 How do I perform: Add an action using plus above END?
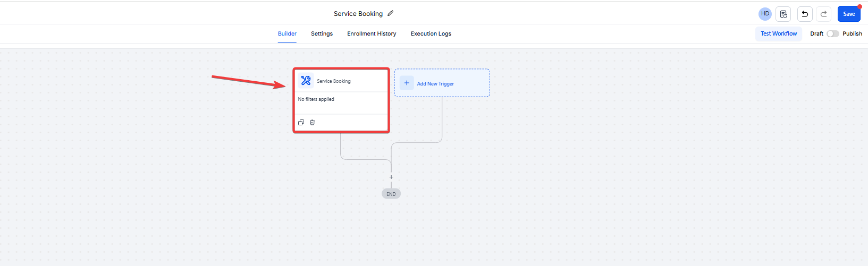coord(391,177)
